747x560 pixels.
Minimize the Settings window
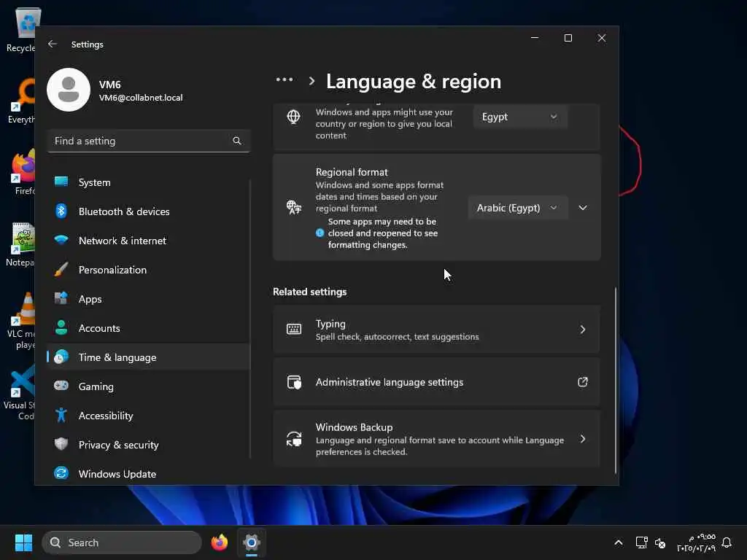tap(535, 38)
